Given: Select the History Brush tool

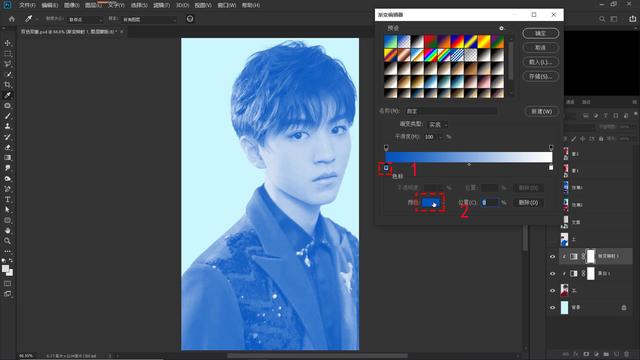Looking at the screenshot, I should click(x=7, y=137).
